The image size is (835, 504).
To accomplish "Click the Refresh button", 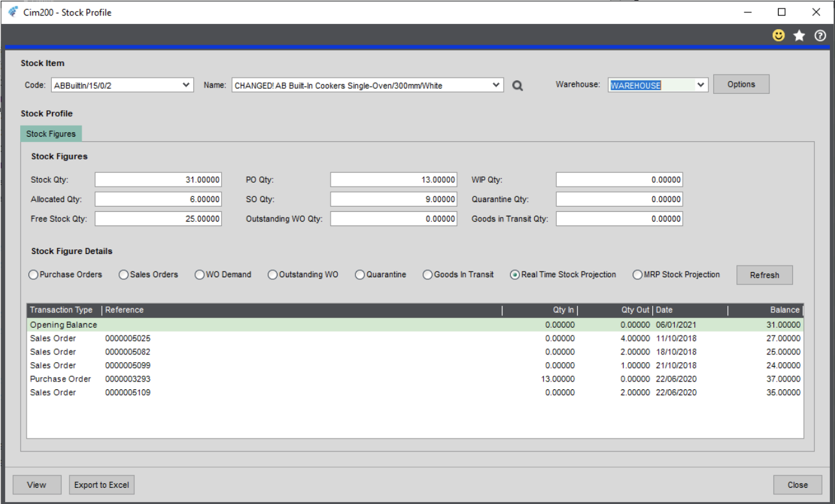I will [x=764, y=275].
